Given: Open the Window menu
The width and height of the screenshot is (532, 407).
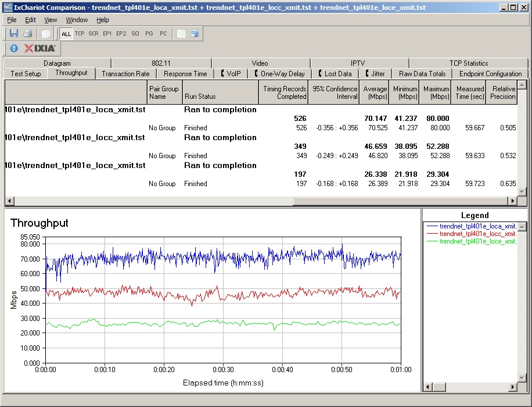Looking at the screenshot, I should (x=77, y=20).
